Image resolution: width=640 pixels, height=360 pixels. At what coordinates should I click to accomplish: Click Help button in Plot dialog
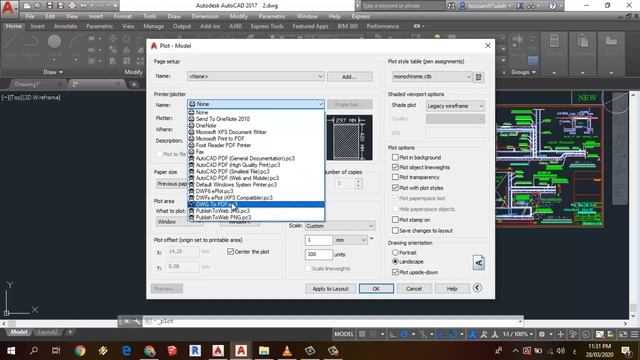coord(452,289)
